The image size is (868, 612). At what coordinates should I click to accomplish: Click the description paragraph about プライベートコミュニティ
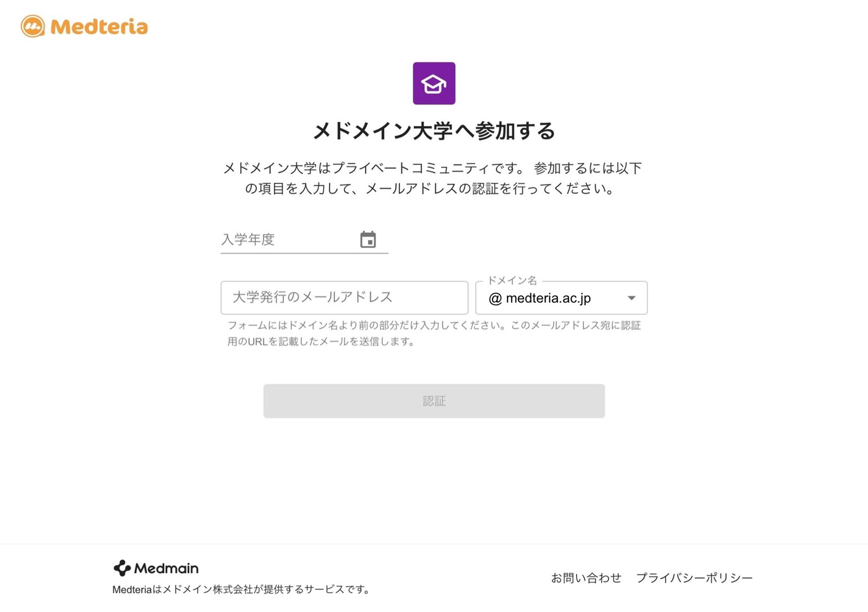[x=432, y=178]
